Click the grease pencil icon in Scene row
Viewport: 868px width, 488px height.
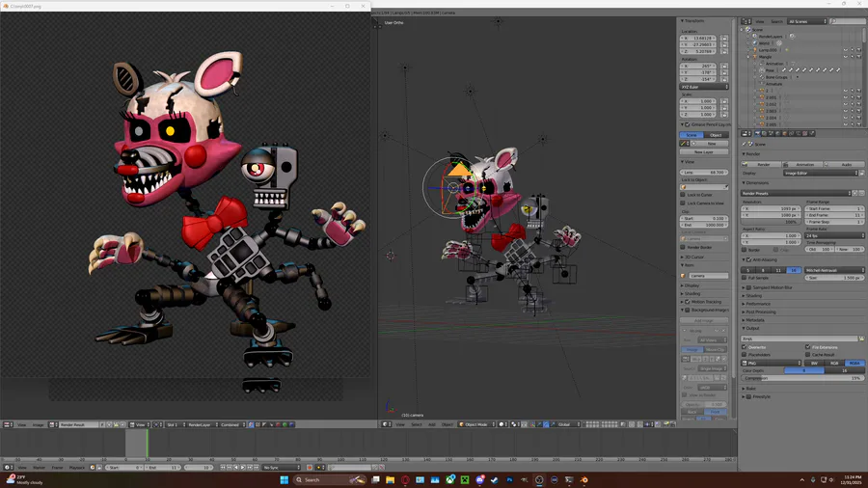(x=685, y=144)
